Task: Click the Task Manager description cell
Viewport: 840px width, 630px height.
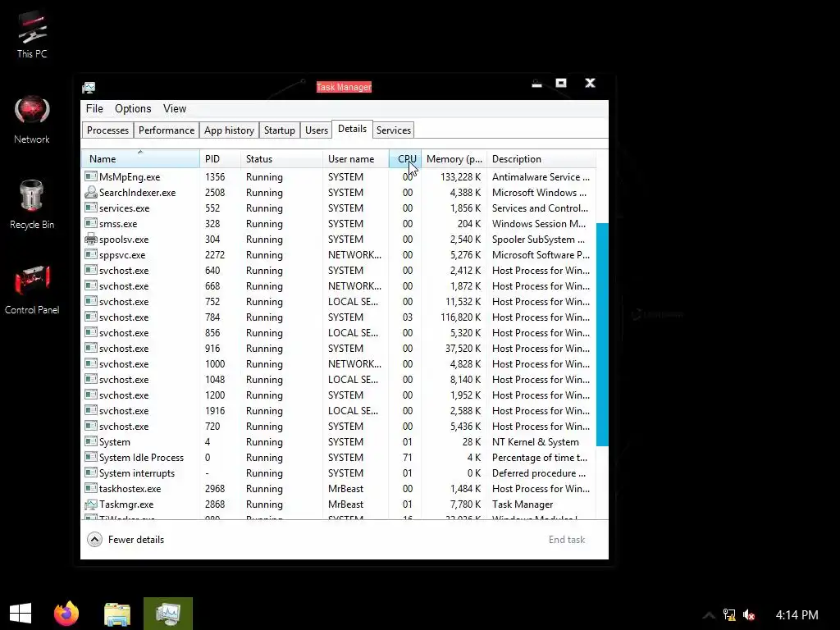Action: tap(523, 504)
